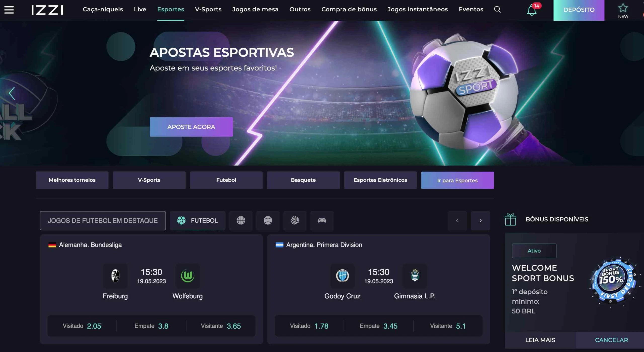Viewport: 644px width, 352px height.
Task: Select Freiburg home win odds 2.05
Action: tap(82, 326)
